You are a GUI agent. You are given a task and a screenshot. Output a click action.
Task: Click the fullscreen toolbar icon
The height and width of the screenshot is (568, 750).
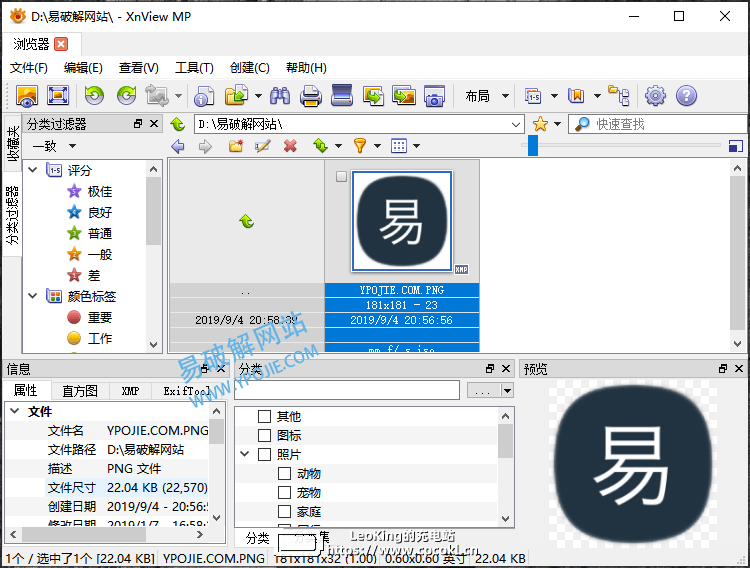click(x=58, y=96)
